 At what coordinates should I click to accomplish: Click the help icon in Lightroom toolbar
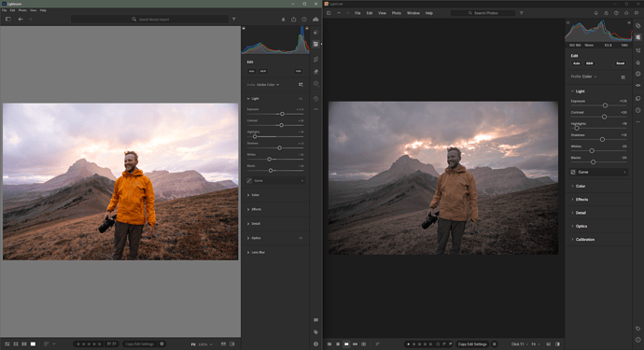point(304,20)
